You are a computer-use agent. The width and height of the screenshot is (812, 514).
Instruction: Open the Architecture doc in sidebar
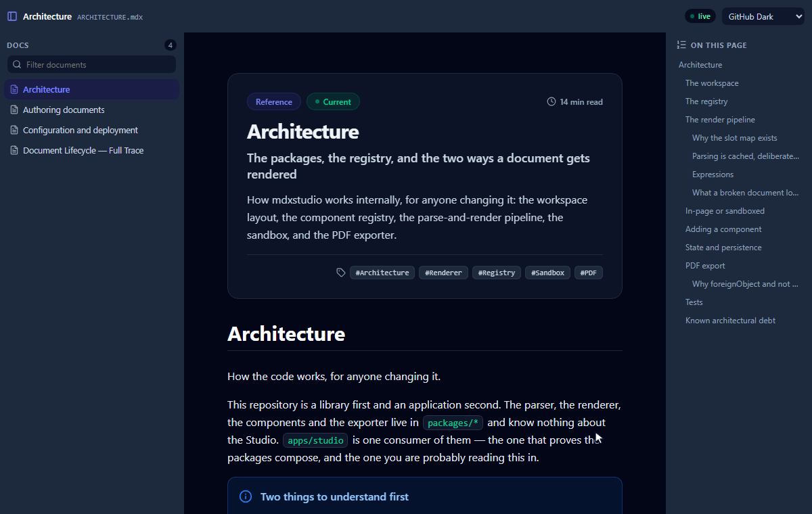(92, 89)
